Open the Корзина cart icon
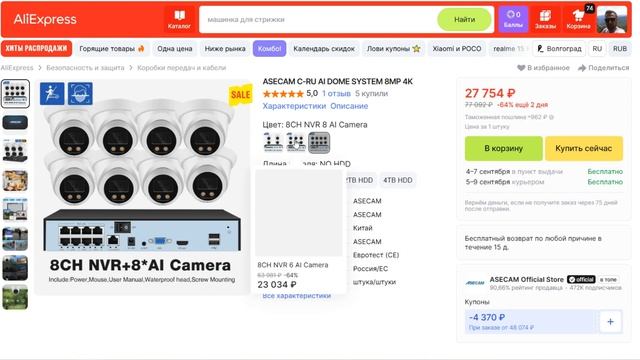Image resolution: width=640 pixels, height=360 pixels. pos(578,19)
